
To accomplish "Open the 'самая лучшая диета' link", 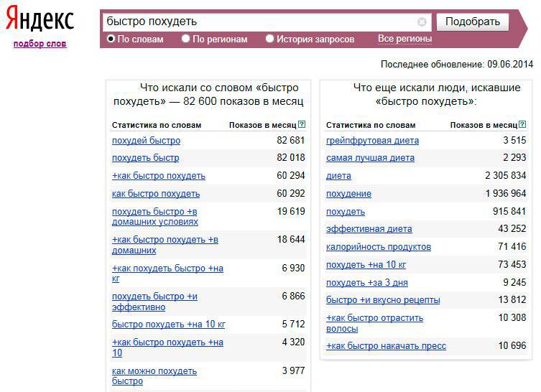I will 370,158.
